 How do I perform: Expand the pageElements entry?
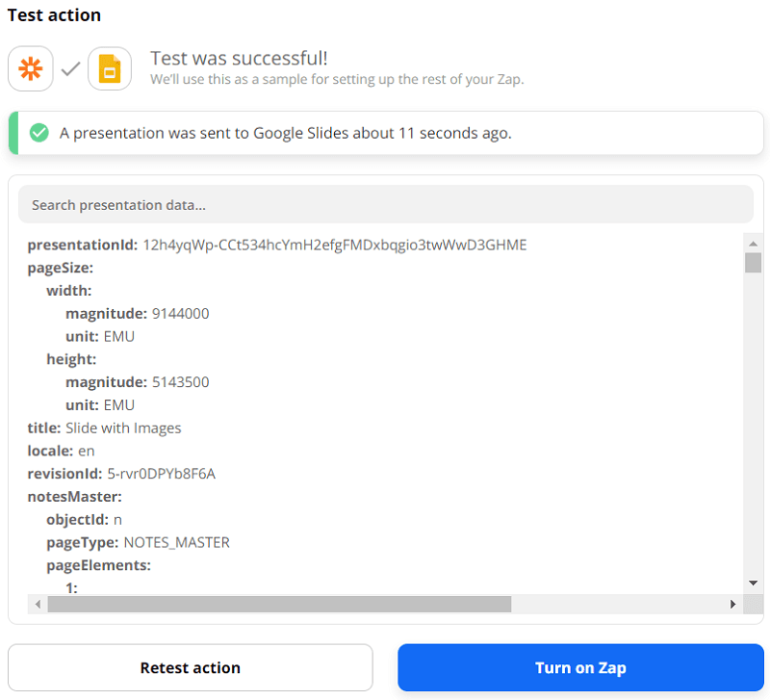point(98,565)
